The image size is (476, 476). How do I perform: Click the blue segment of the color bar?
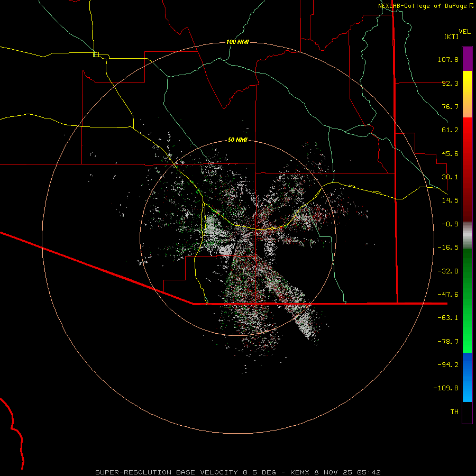coord(467,377)
